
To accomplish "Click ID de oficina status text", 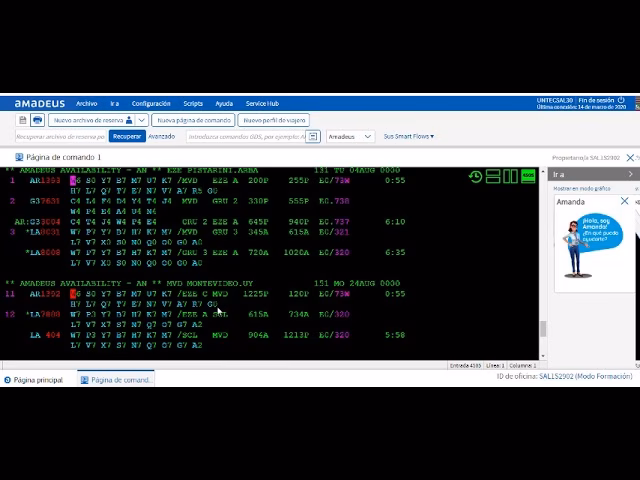I will [x=564, y=376].
